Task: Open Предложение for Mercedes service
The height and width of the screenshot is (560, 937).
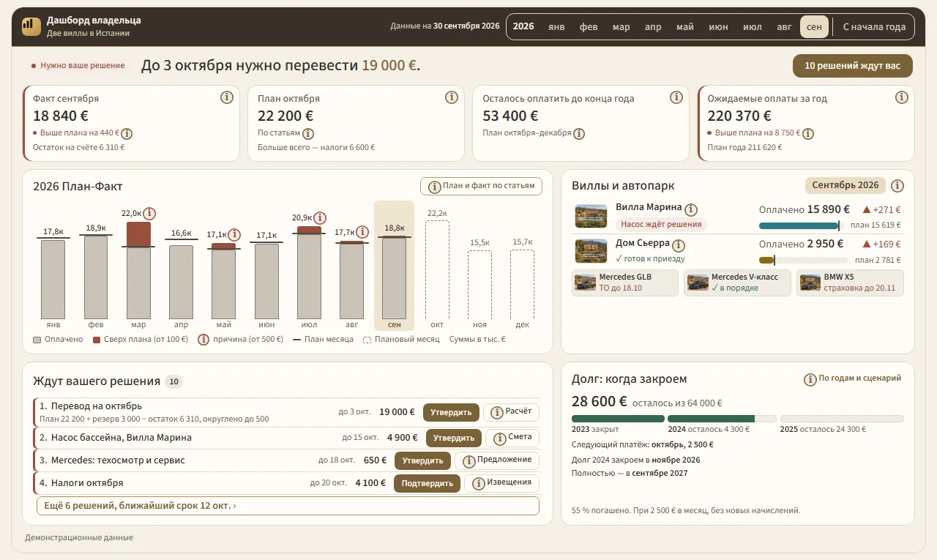Action: click(498, 460)
